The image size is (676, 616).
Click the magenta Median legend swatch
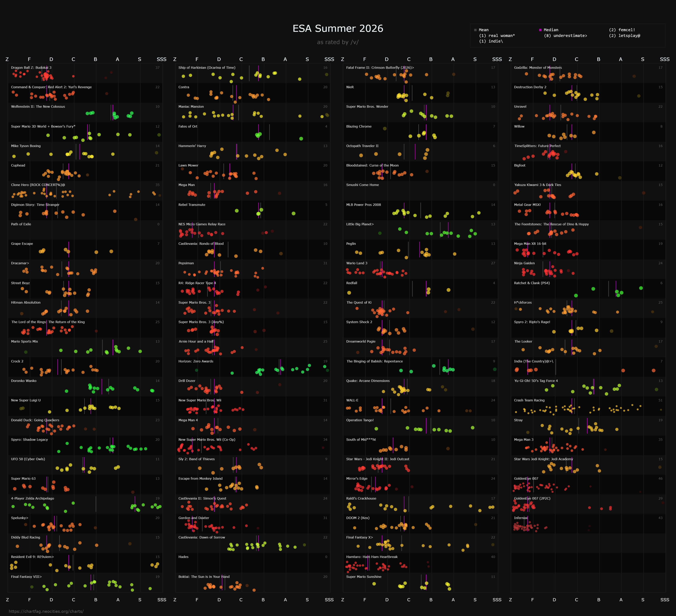[x=540, y=30]
